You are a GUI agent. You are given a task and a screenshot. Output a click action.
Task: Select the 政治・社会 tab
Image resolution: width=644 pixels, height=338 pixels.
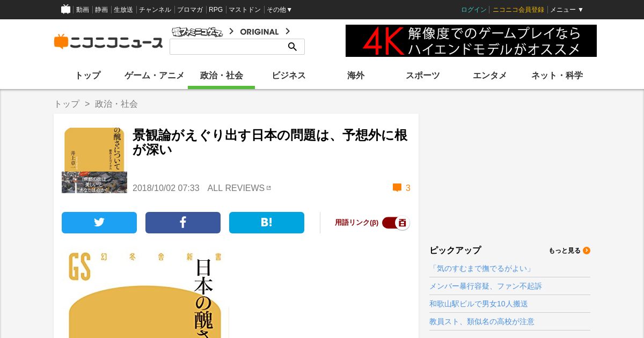coord(222,76)
